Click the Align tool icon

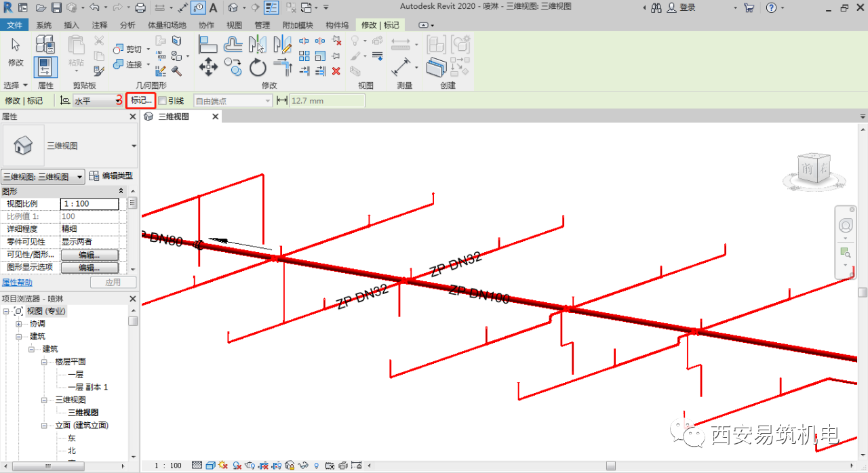(208, 45)
